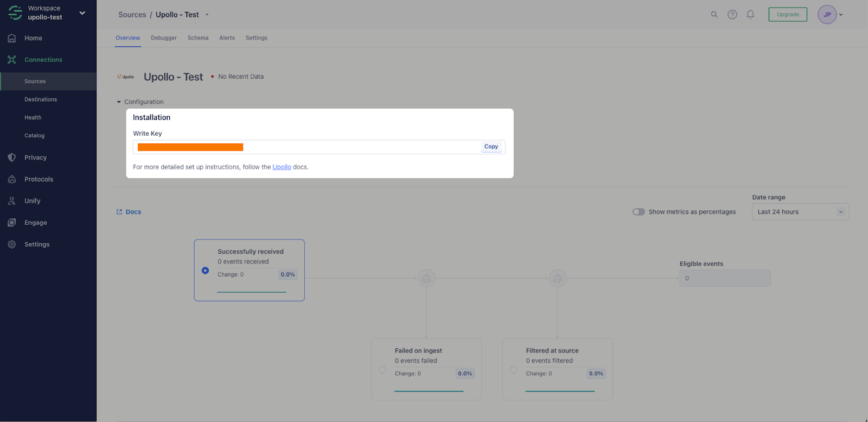The height and width of the screenshot is (422, 868).
Task: Open the workspace switcher chevron
Action: coord(82,13)
